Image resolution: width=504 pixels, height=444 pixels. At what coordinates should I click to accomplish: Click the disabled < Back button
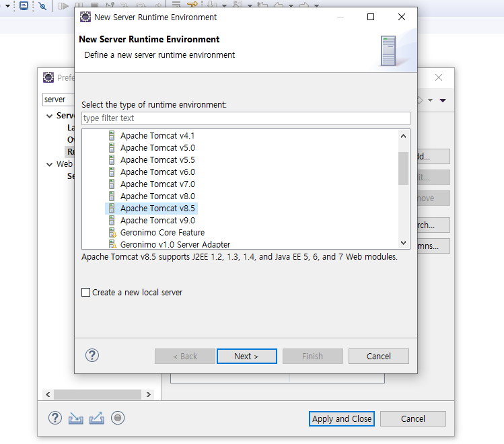(x=185, y=357)
